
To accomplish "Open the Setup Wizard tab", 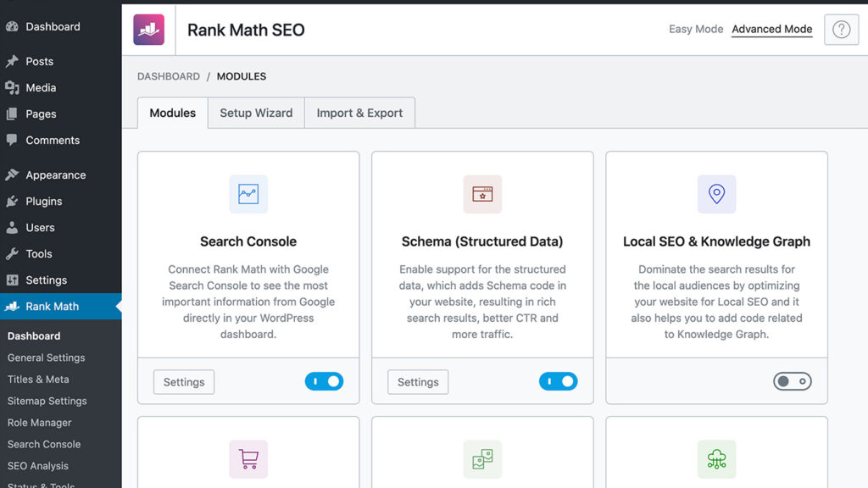I will (x=256, y=113).
